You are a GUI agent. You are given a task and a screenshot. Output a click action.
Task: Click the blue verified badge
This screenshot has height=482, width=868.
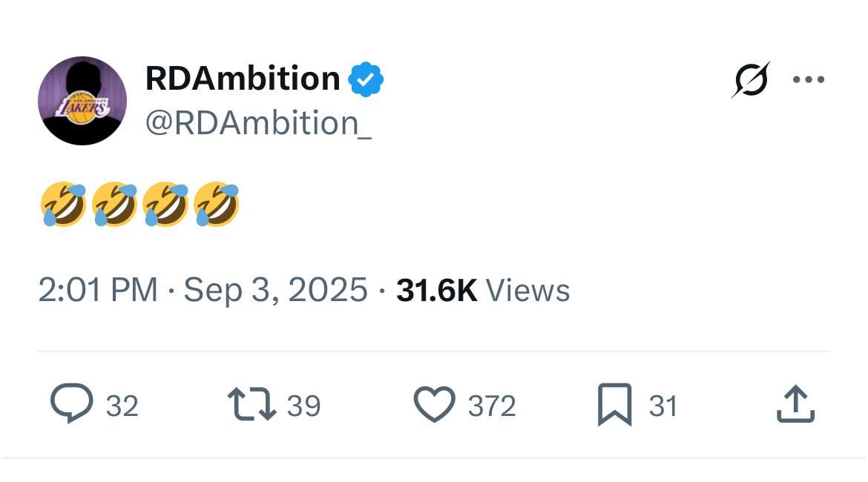point(366,78)
